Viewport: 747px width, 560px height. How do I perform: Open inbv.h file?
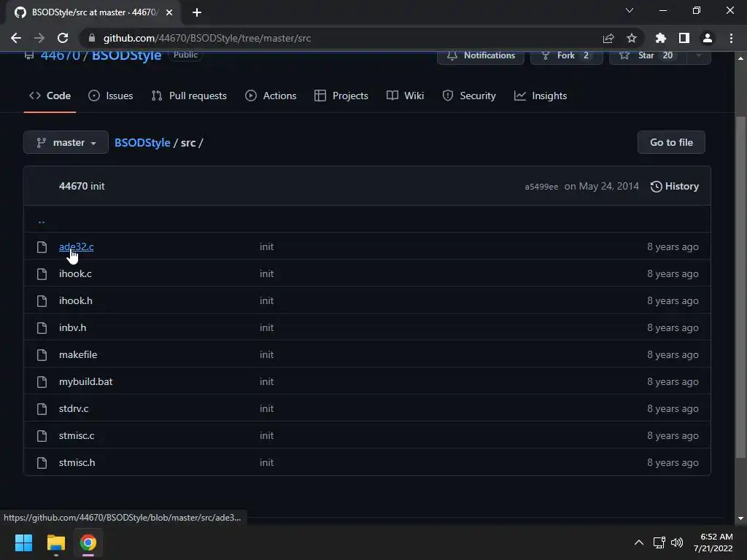[x=72, y=327]
